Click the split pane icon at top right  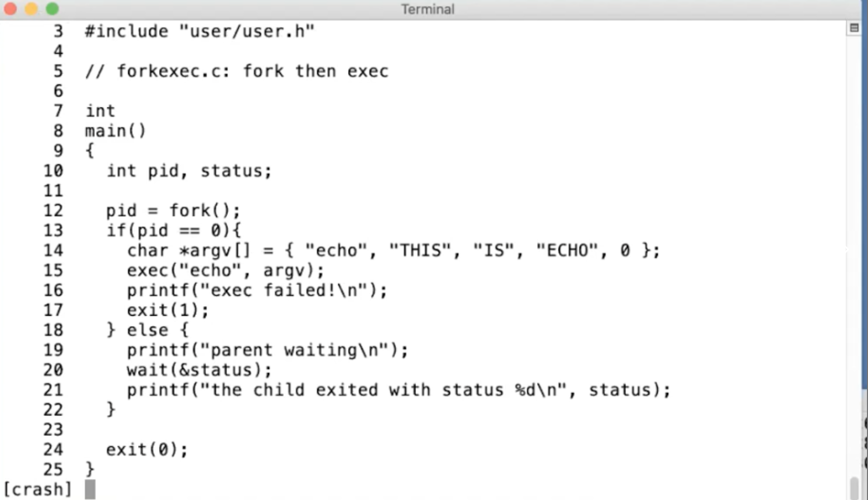[854, 28]
